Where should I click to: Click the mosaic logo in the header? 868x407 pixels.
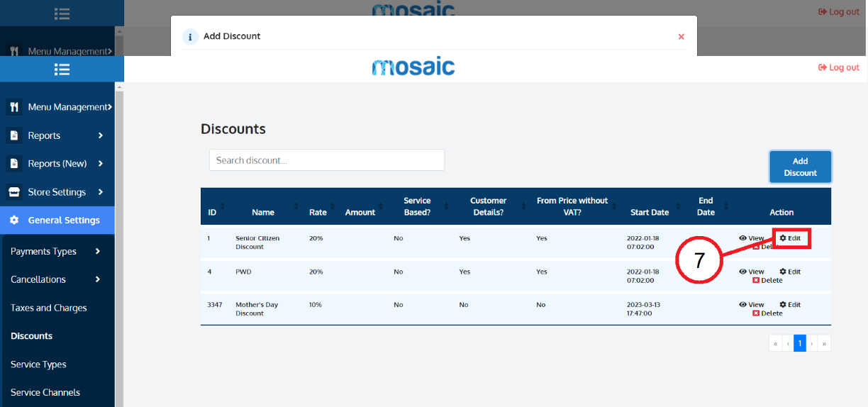point(413,67)
